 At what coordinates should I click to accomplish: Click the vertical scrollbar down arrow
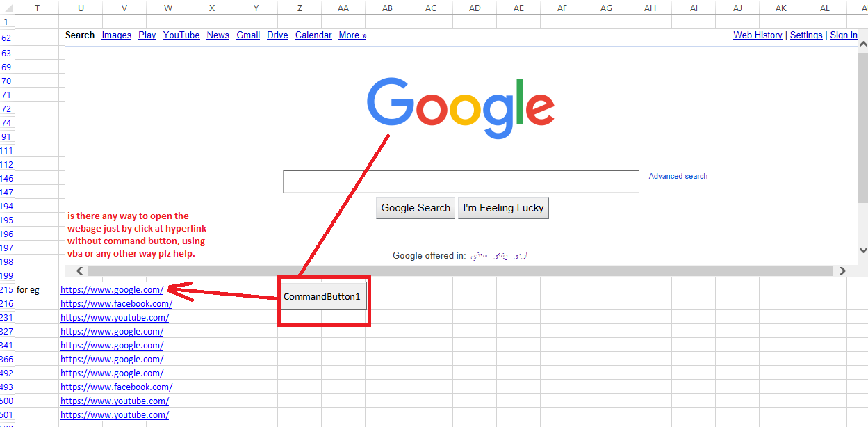[x=863, y=250]
